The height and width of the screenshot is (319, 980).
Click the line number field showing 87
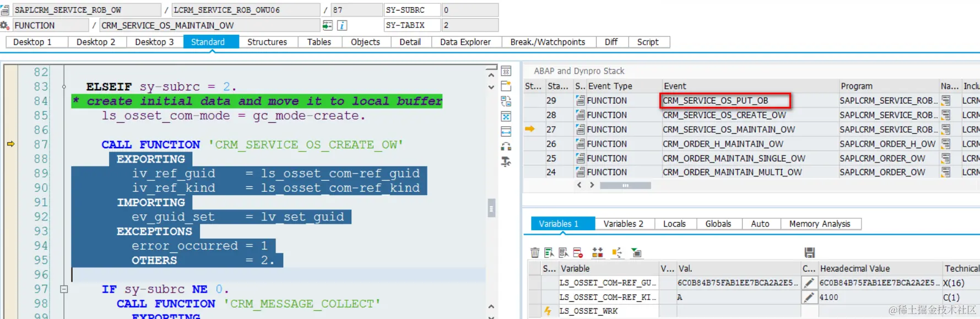pyautogui.click(x=356, y=10)
